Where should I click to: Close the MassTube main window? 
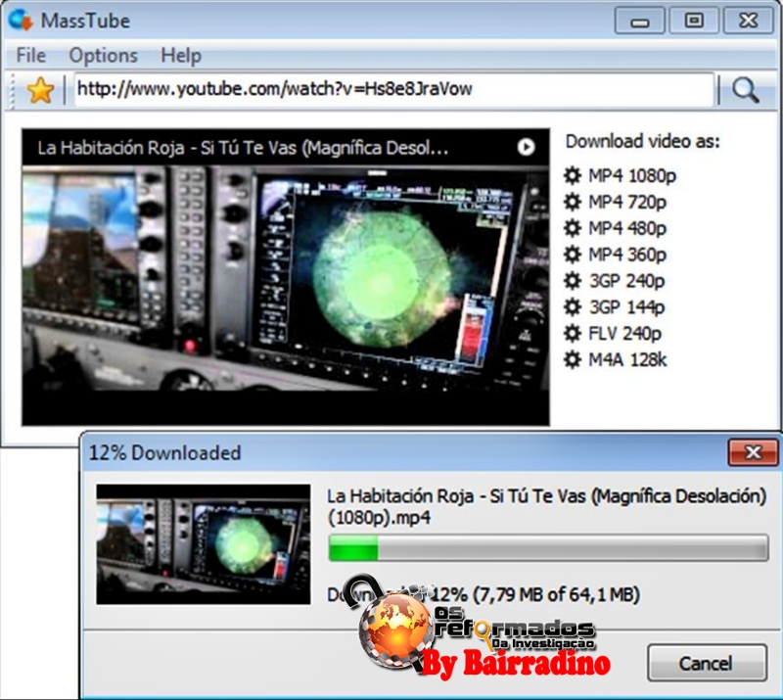[748, 21]
